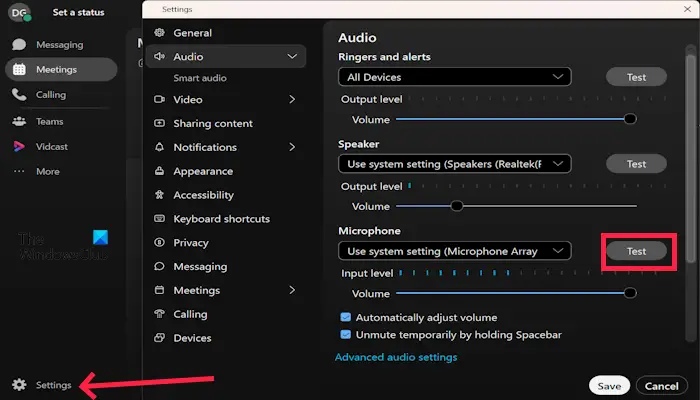Close the Settings window
The height and width of the screenshot is (400, 700).
688,9
